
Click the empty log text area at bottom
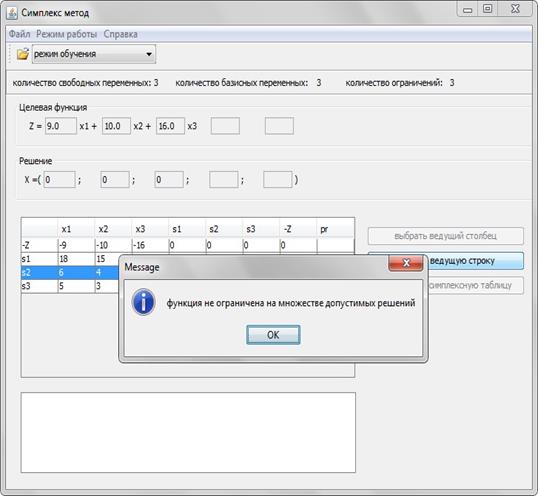188,433
